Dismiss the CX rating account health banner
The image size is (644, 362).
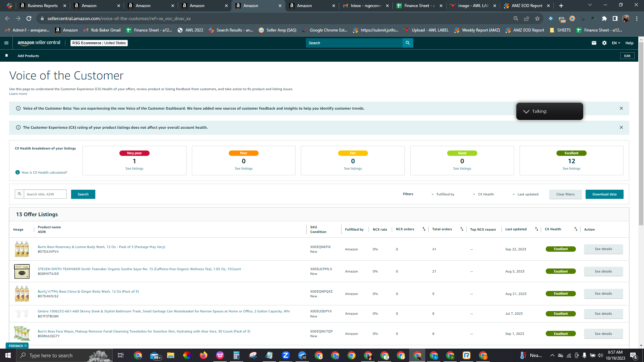pos(621,127)
